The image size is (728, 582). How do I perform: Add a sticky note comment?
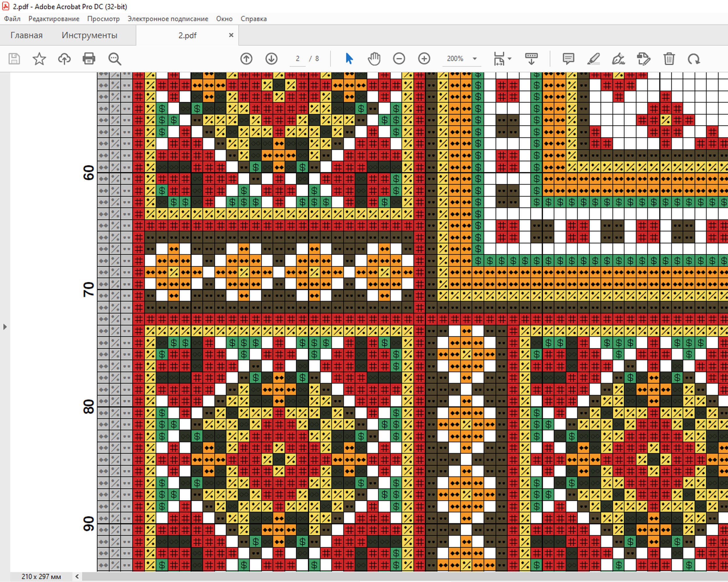[568, 59]
